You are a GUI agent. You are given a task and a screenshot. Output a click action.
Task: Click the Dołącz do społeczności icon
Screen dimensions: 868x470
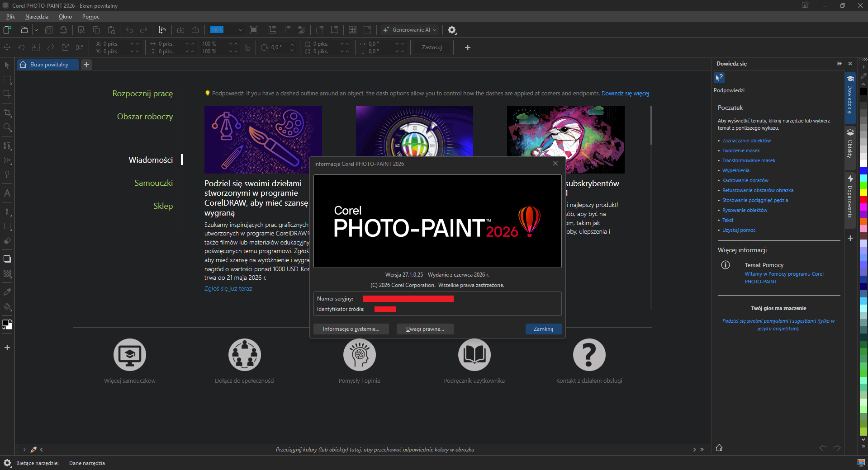click(245, 355)
